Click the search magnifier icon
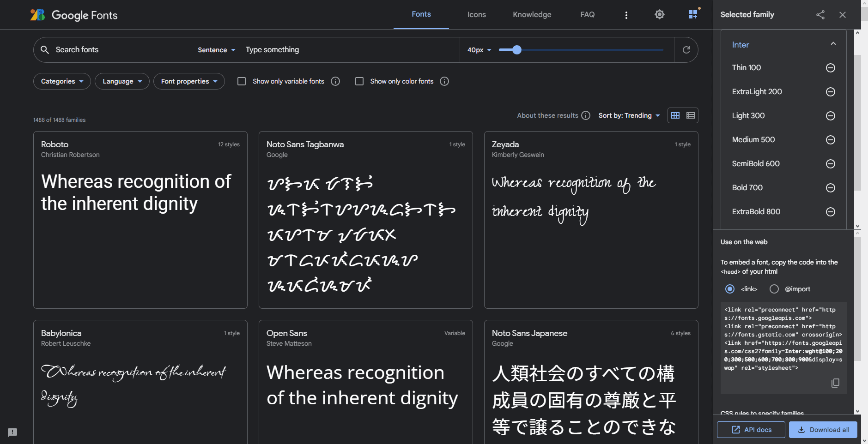This screenshot has height=444, width=868. click(45, 49)
